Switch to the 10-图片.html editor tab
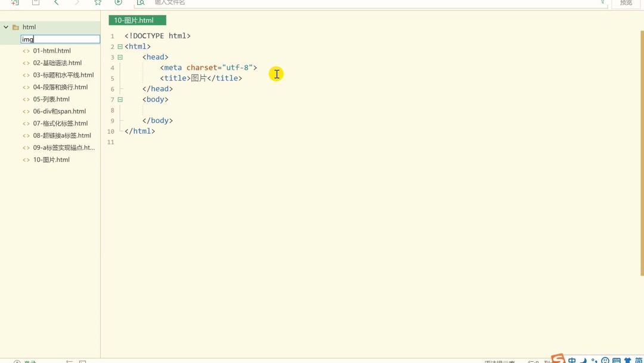 pyautogui.click(x=137, y=20)
